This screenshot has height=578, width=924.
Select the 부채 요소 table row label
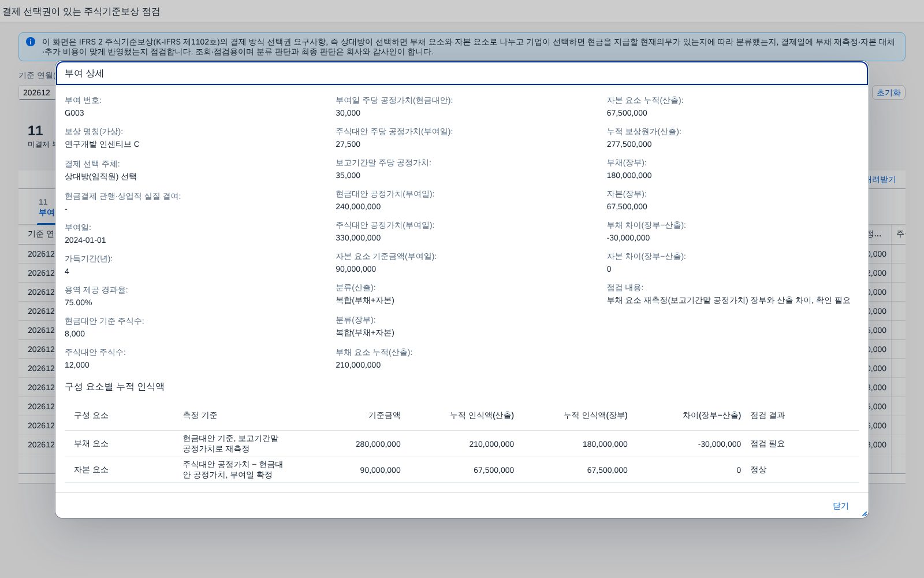coord(91,444)
